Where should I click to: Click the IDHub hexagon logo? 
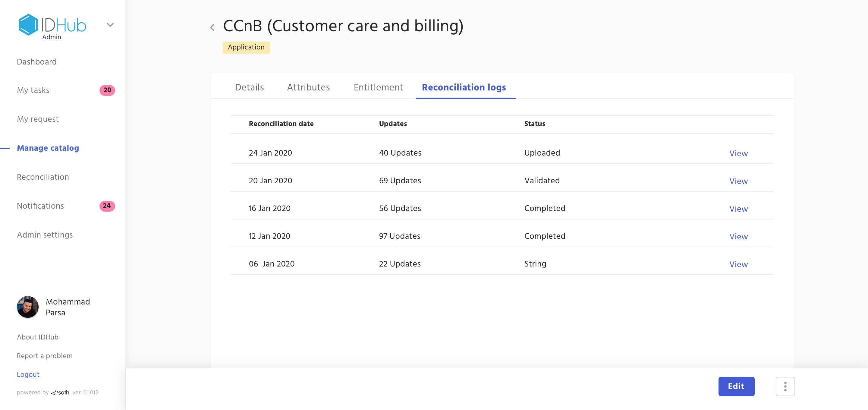click(x=28, y=25)
